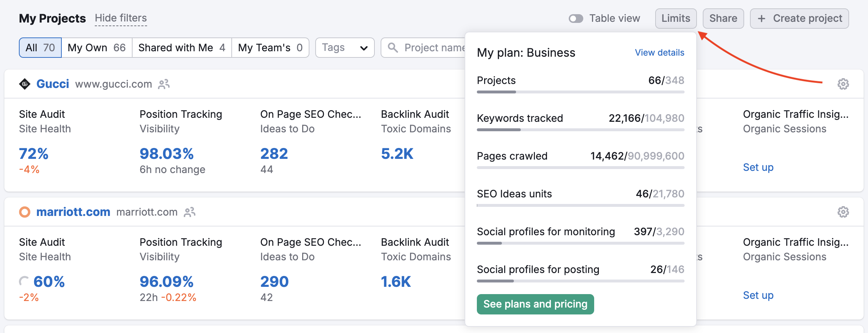Screen dimensions: 868x333
Task: Select the My Team's filter tab
Action: pos(270,48)
